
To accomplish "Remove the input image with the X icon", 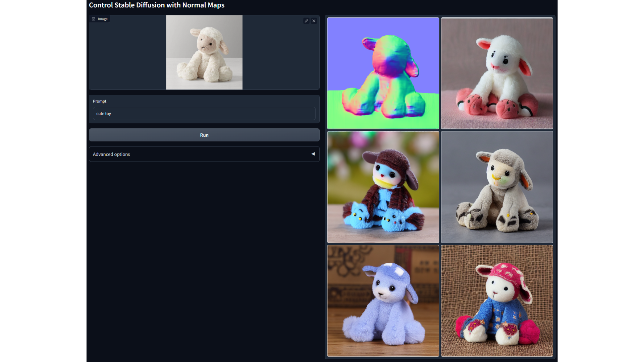I will click(x=314, y=21).
